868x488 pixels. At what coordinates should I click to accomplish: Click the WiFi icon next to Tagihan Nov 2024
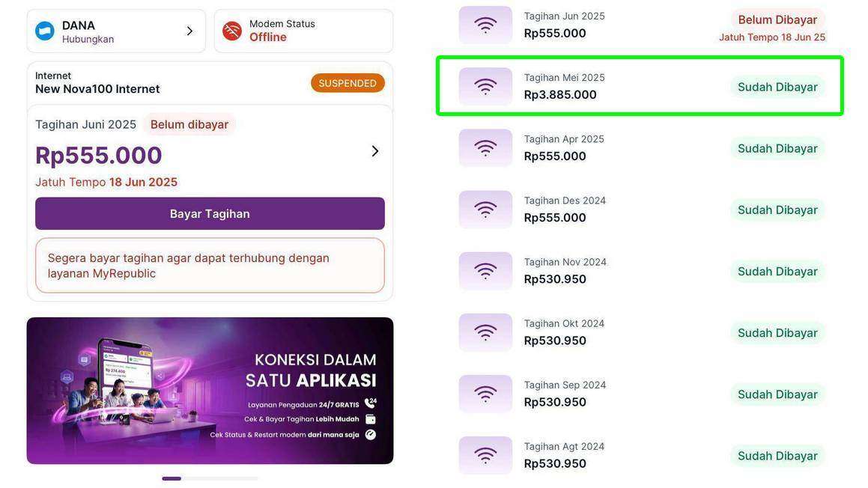pos(485,270)
